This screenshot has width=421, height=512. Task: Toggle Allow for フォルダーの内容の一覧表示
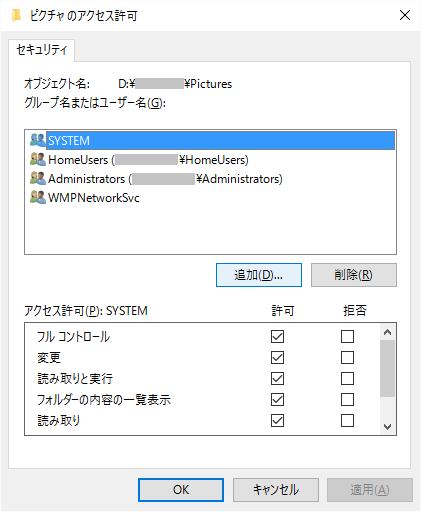277,400
